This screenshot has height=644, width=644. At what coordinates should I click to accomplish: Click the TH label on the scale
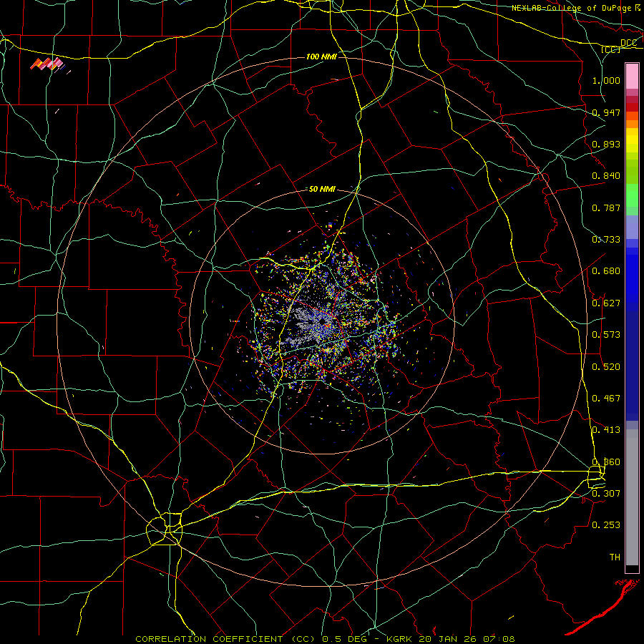click(615, 557)
